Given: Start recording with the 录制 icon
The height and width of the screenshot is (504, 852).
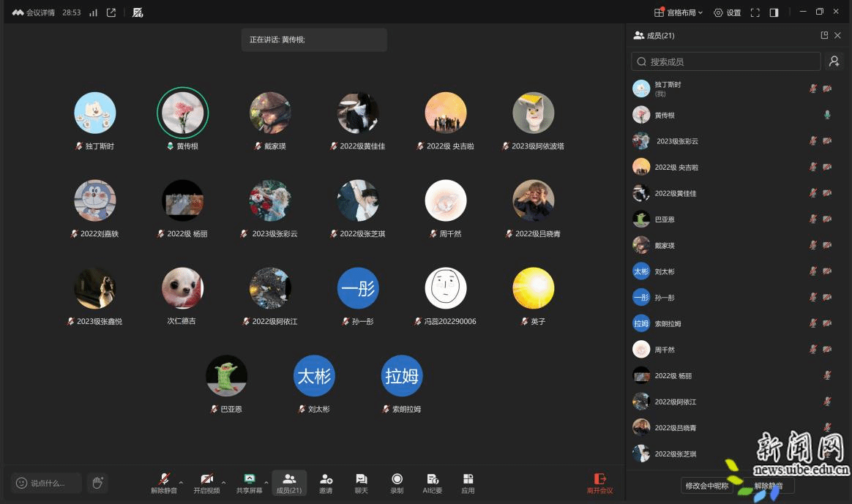Looking at the screenshot, I should (397, 483).
